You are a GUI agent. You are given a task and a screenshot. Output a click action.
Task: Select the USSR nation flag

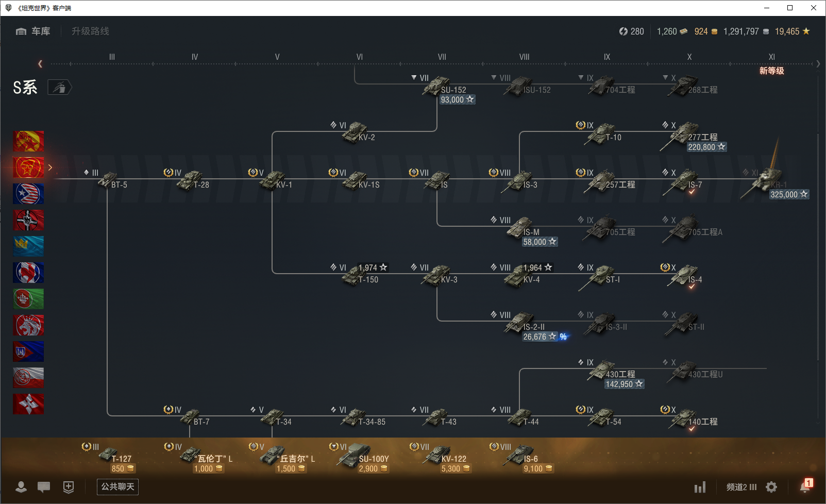coord(28,167)
